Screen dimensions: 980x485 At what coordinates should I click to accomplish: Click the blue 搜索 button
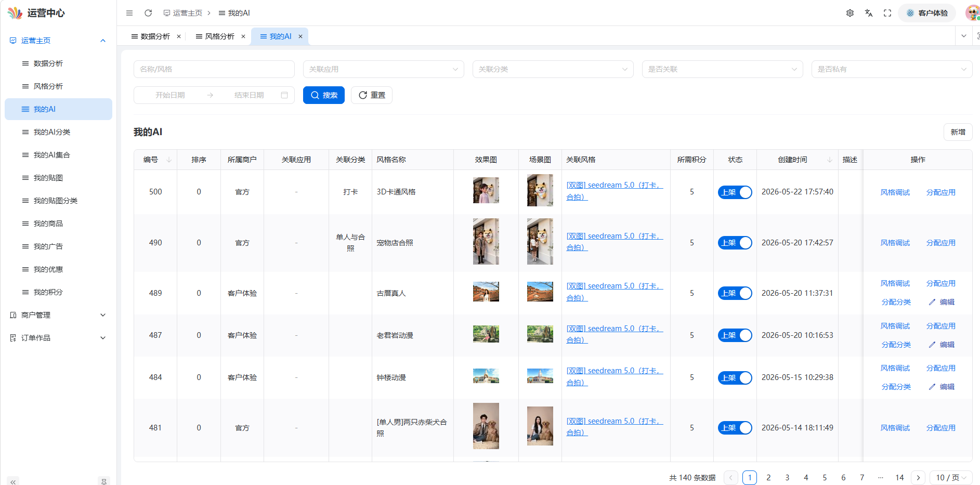[324, 95]
